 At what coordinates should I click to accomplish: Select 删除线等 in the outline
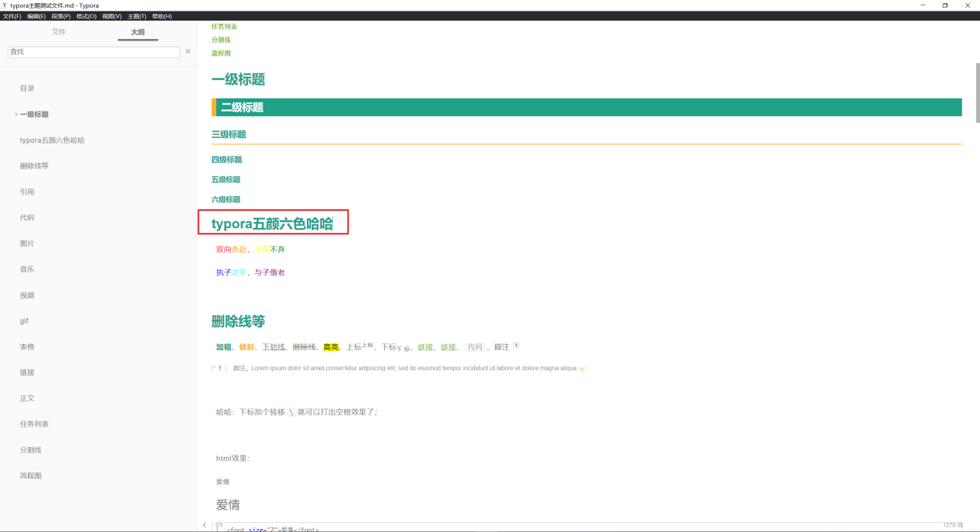[34, 166]
